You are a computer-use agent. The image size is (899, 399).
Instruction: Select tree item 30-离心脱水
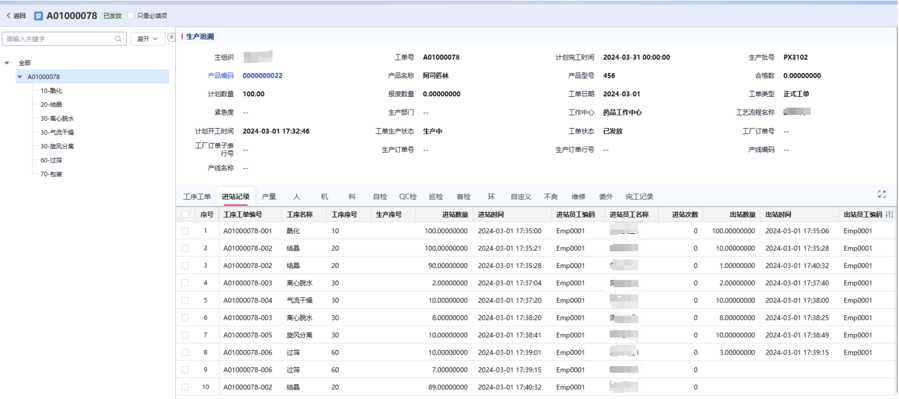tap(57, 119)
